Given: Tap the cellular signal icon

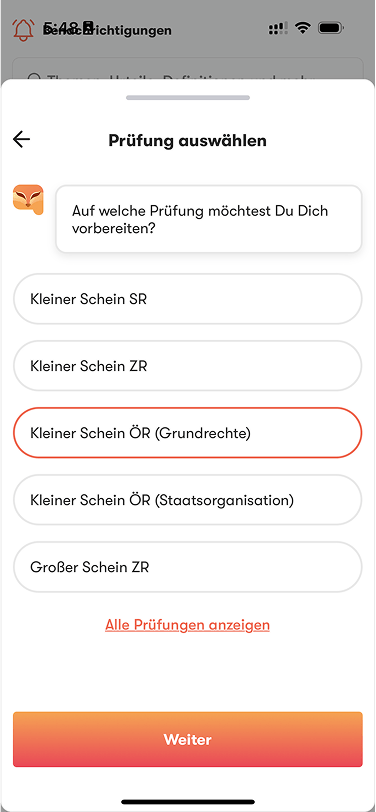Looking at the screenshot, I should [278, 28].
